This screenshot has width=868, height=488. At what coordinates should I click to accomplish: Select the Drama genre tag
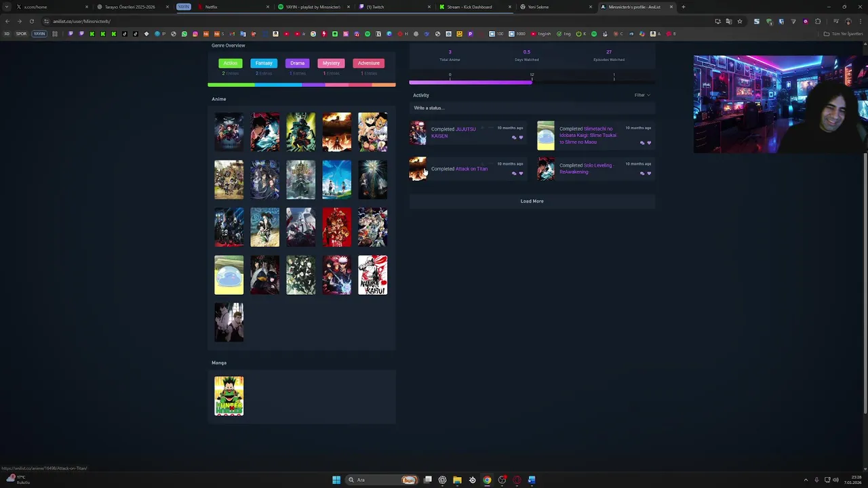point(297,63)
